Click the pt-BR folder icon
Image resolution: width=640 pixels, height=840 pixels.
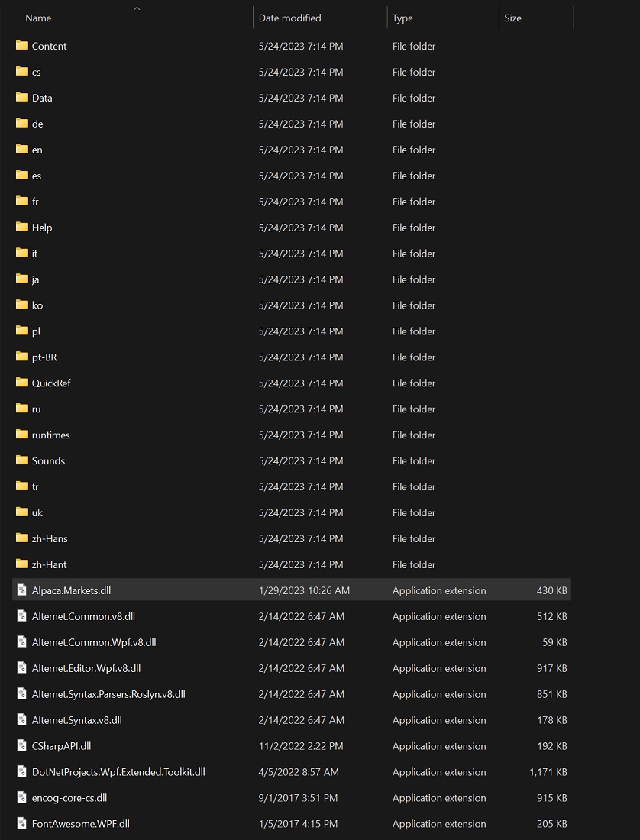click(x=22, y=357)
